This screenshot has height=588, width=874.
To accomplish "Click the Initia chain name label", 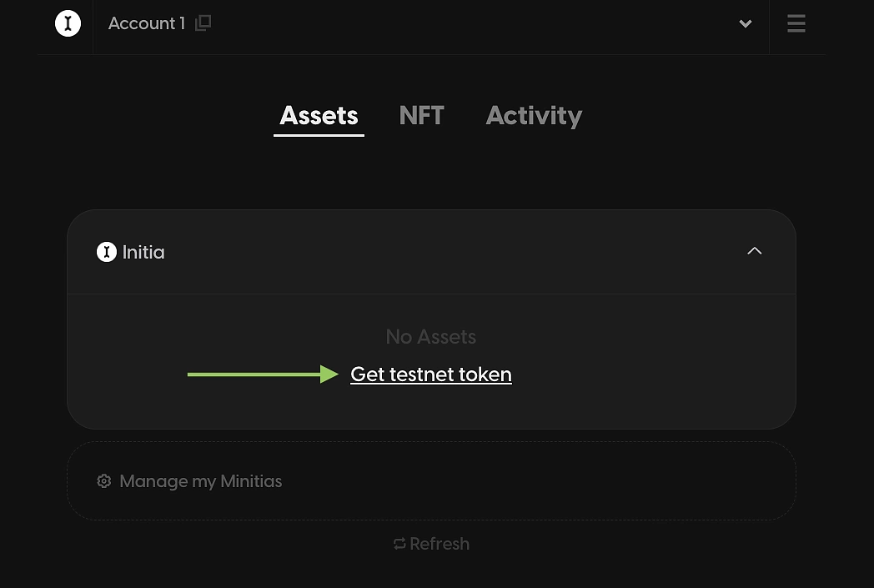I will (143, 253).
